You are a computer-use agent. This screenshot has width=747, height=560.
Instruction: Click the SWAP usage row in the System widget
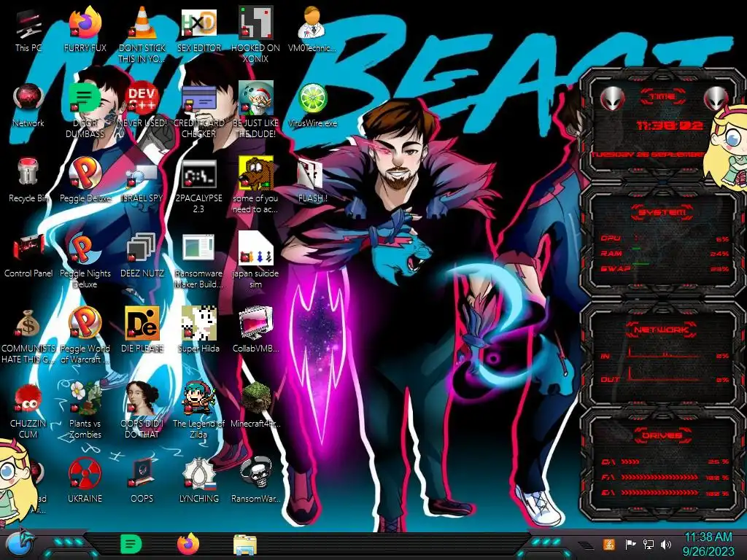pyautogui.click(x=665, y=268)
